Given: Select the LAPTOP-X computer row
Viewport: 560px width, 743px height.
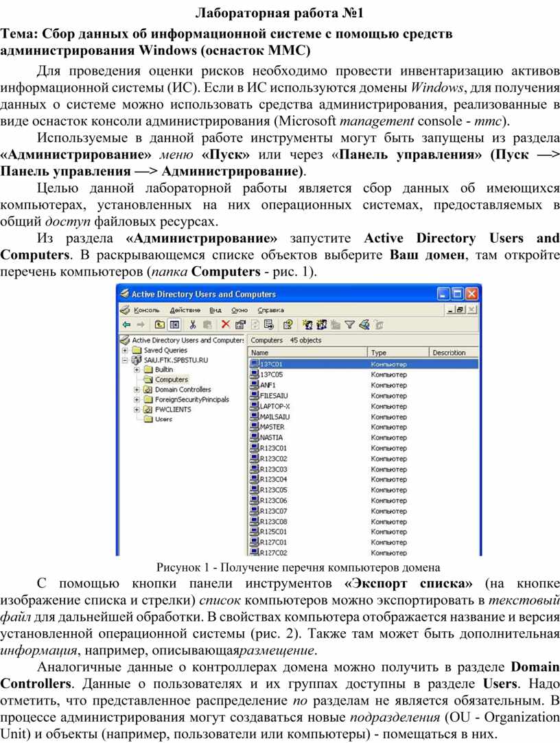Looking at the screenshot, I should click(x=363, y=406).
